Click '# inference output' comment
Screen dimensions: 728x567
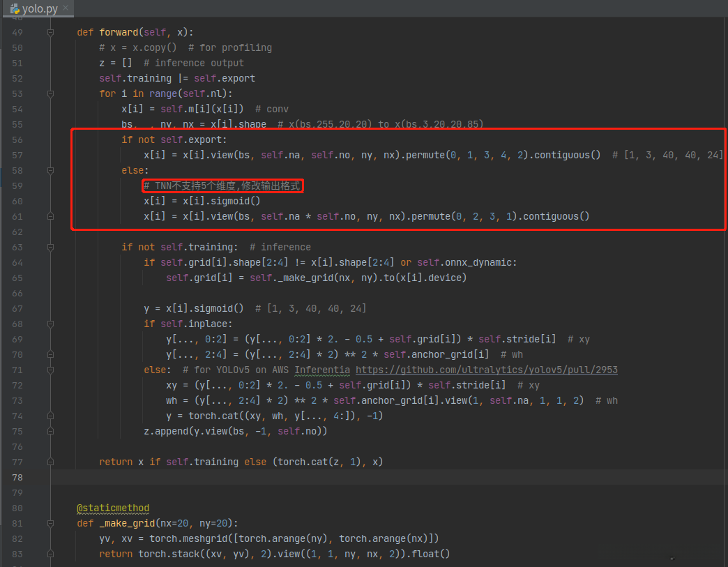click(194, 63)
